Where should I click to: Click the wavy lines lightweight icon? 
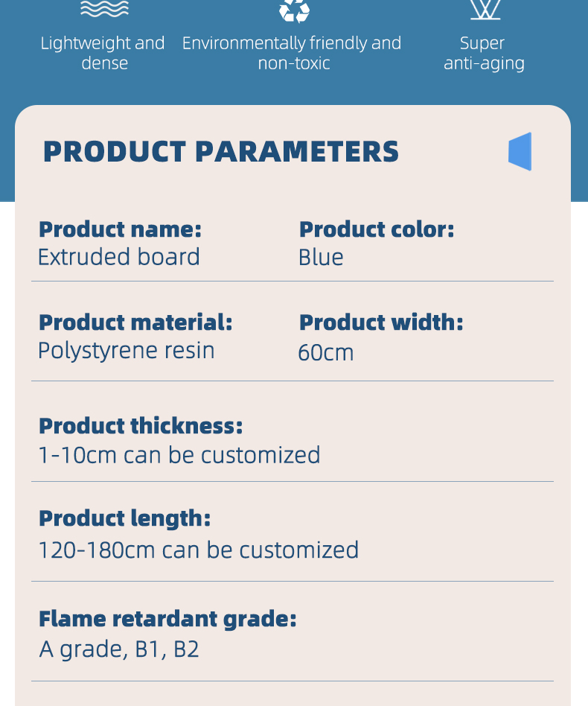click(104, 8)
